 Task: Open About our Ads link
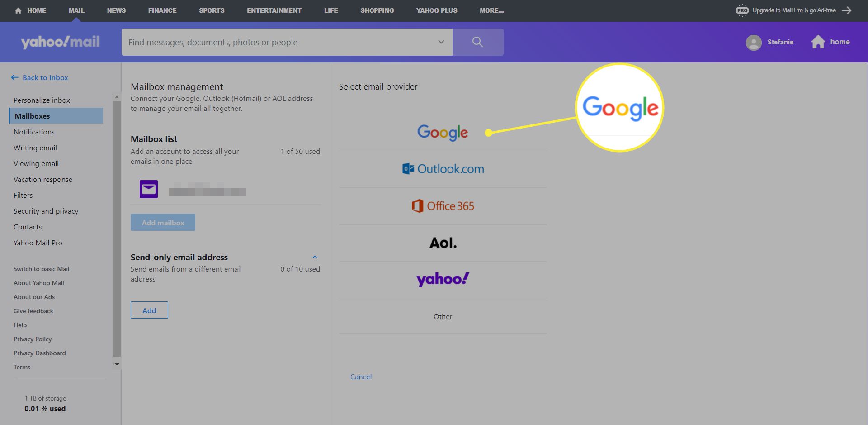click(x=34, y=297)
